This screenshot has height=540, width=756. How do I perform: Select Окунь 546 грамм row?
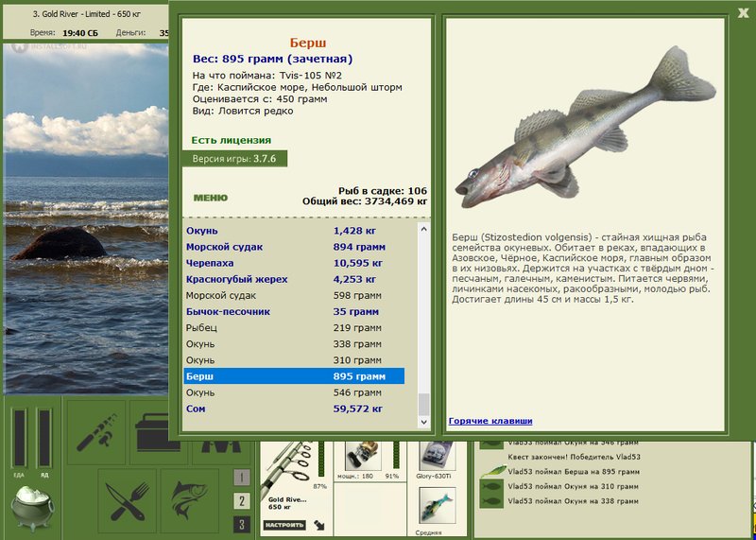coord(294,392)
